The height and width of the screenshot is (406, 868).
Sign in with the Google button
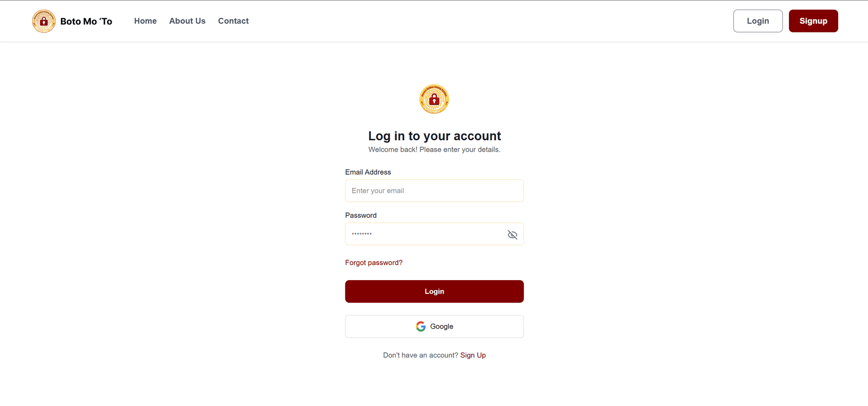(434, 326)
